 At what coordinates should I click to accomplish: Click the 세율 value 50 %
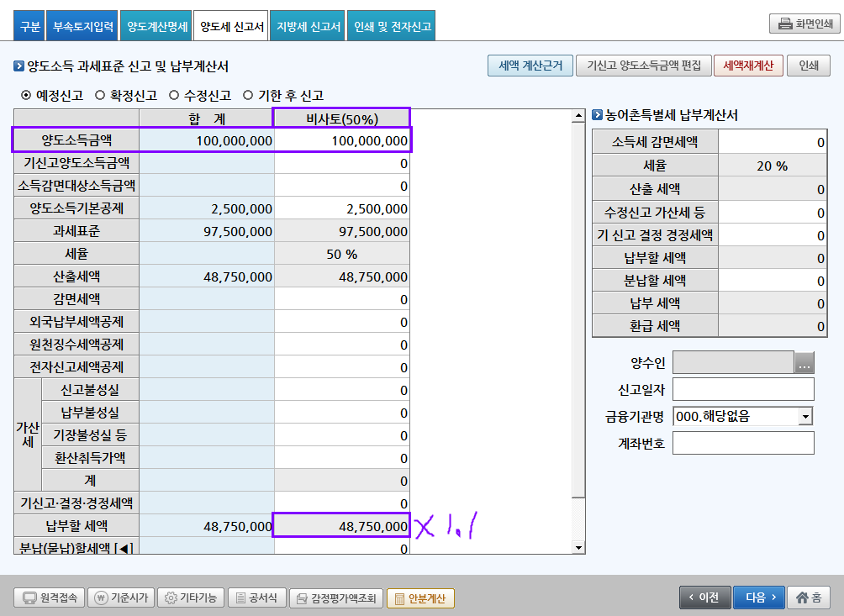(x=342, y=254)
